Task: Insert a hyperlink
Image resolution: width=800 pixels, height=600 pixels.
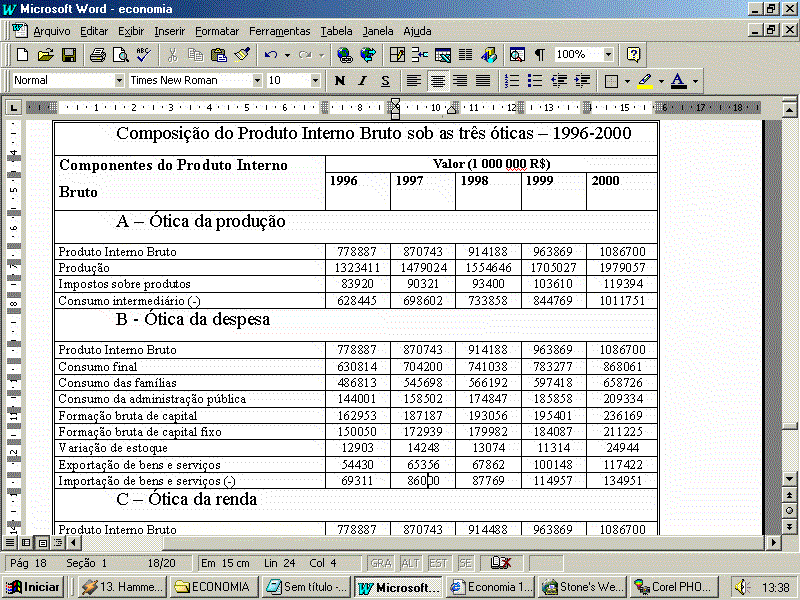Action: click(344, 55)
